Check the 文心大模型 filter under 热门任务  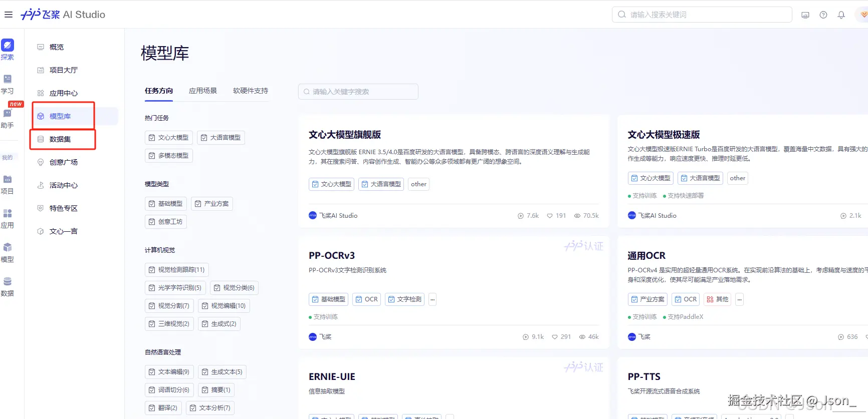[169, 138]
